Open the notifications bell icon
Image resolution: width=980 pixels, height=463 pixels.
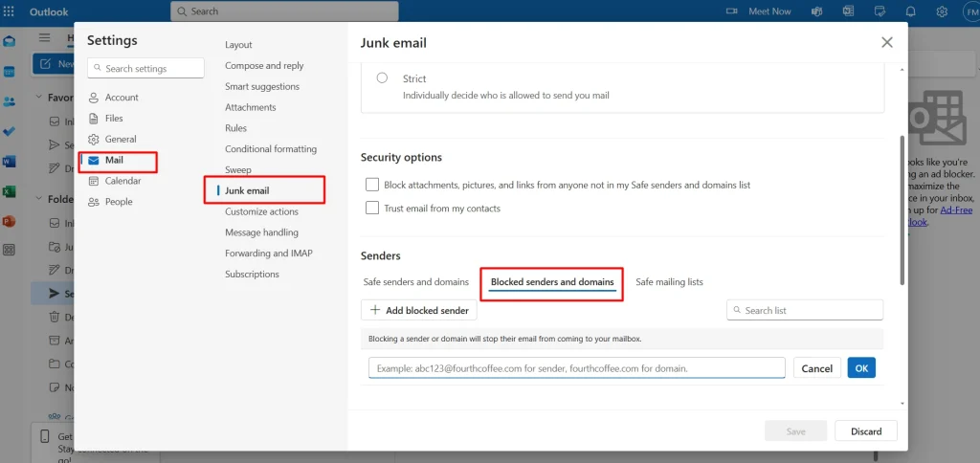[x=910, y=11]
